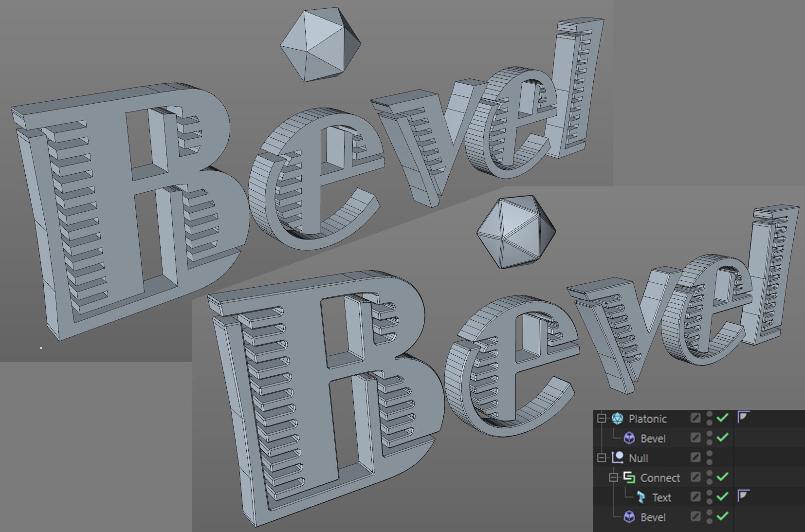Image resolution: width=805 pixels, height=532 pixels.
Task: Click the layer icon in the Null row
Action: 695,457
